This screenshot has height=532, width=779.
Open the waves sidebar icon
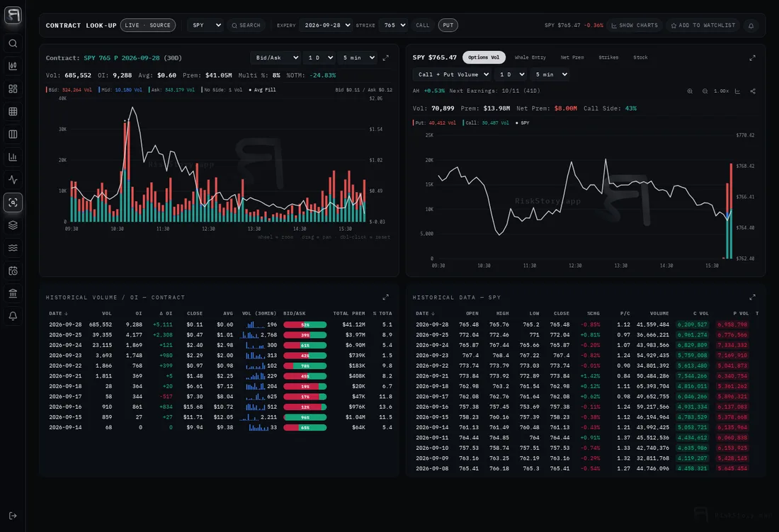(x=13, y=248)
